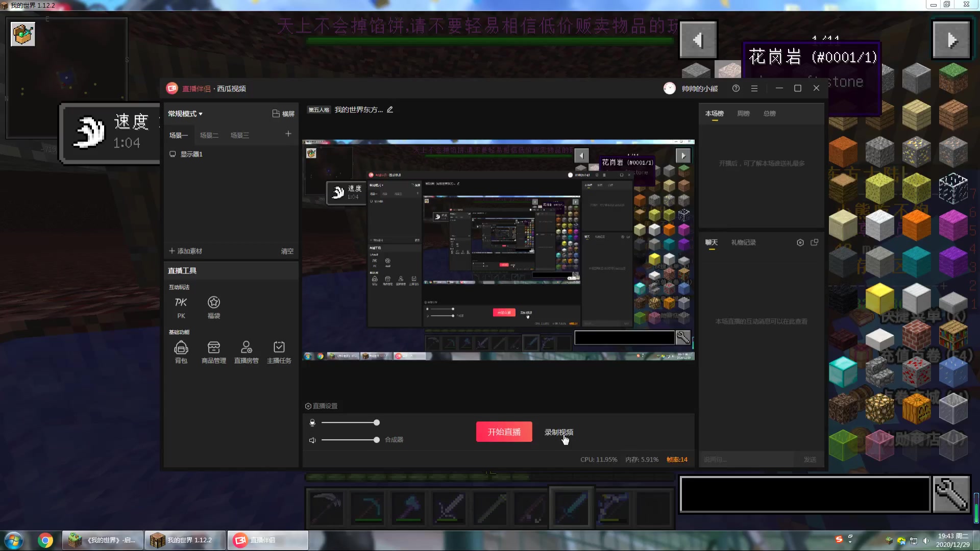Select the bookshelf block in Minecraft
Screen dimensions: 980x551
coord(953,335)
